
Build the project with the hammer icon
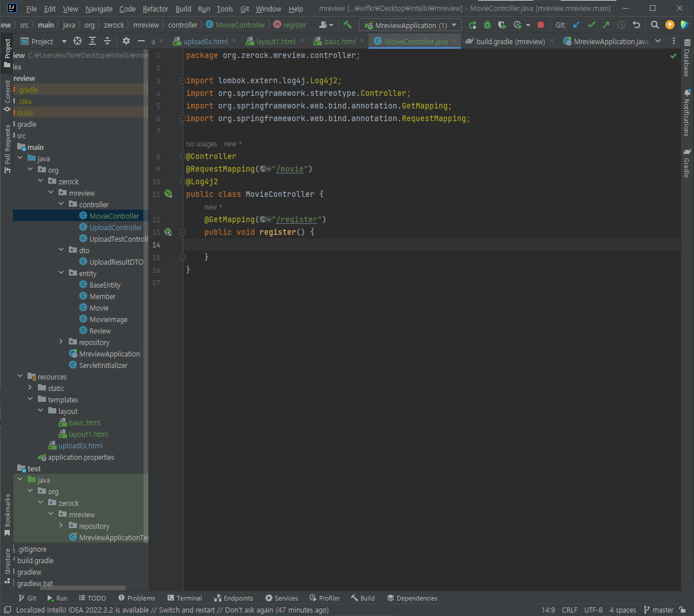pos(347,25)
